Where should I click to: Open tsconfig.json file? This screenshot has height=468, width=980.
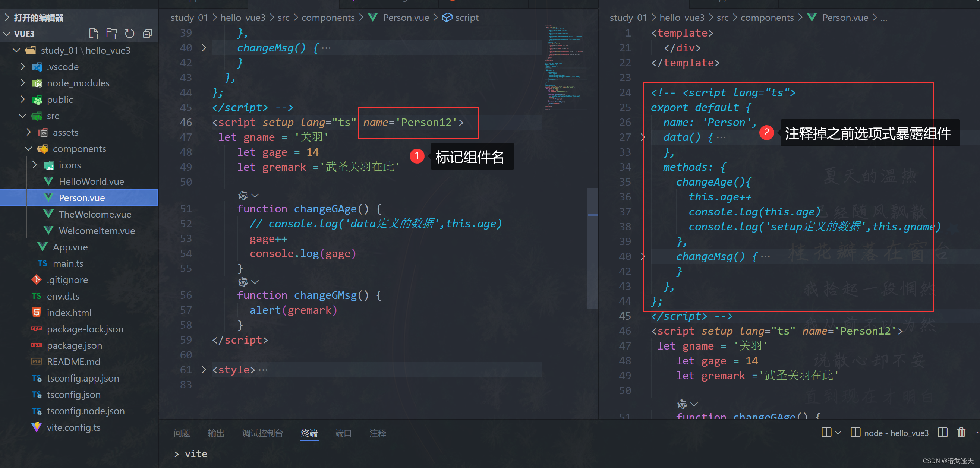[74, 394]
